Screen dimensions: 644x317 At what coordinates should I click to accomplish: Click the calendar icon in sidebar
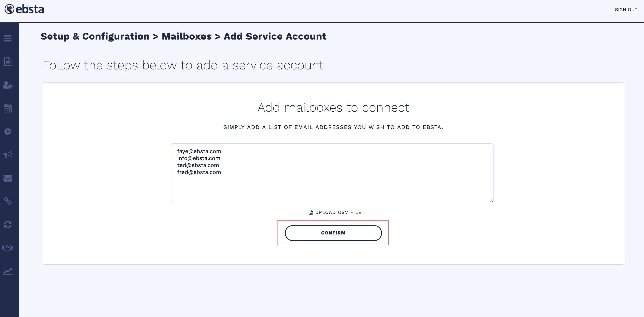8,109
